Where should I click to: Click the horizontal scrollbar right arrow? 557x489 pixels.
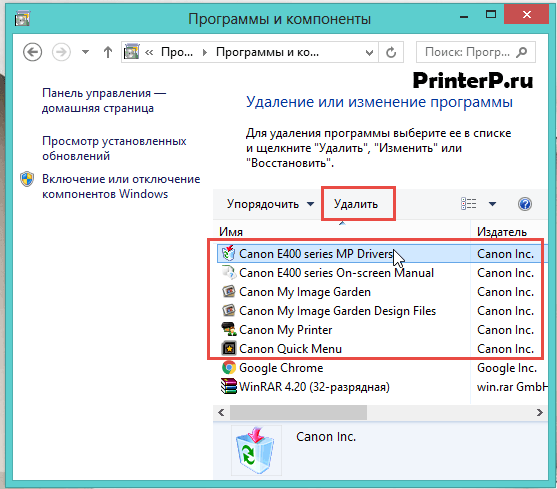540,412
